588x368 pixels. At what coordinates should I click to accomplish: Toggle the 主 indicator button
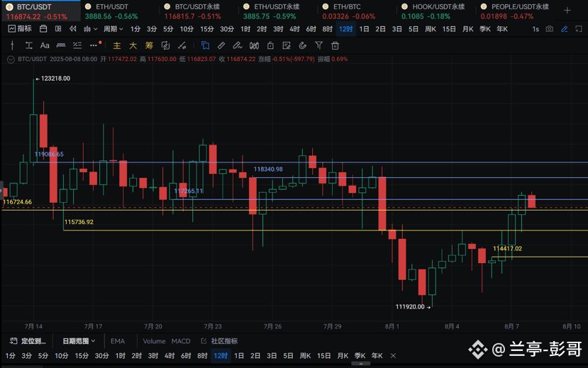pos(117,45)
